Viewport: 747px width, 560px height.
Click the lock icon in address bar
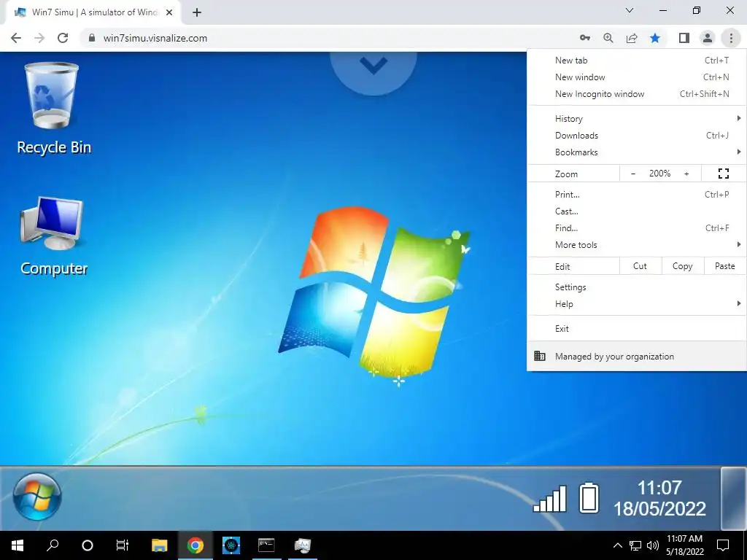(92, 38)
